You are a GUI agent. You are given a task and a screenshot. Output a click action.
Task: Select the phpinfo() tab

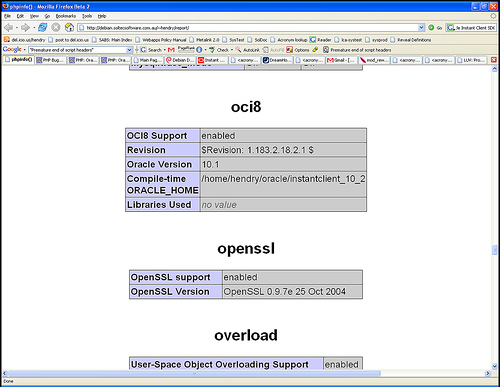click(x=19, y=60)
